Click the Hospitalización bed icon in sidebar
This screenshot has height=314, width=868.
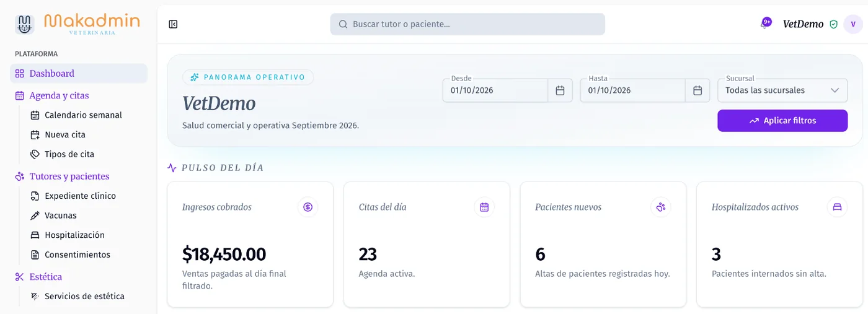coord(35,235)
